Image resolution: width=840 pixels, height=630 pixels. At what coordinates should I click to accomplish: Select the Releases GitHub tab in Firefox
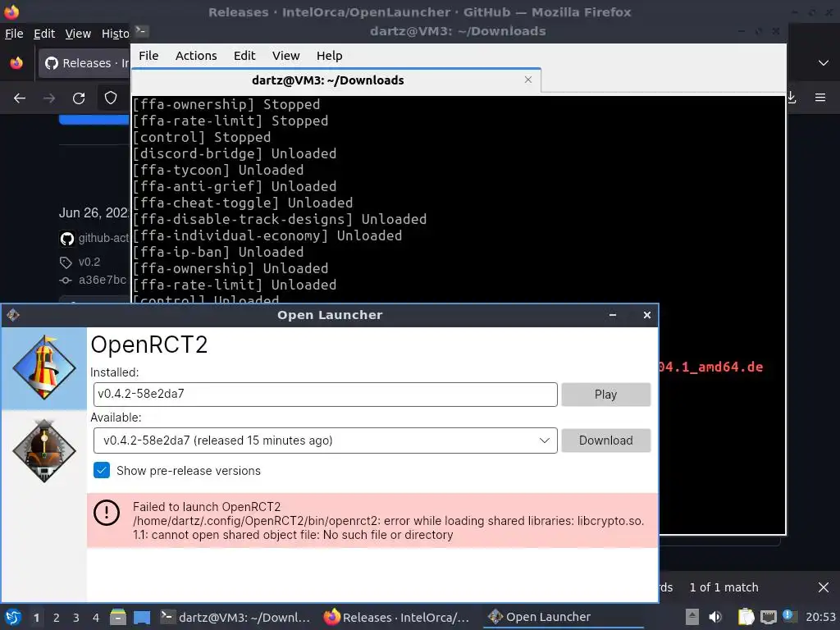(x=84, y=63)
